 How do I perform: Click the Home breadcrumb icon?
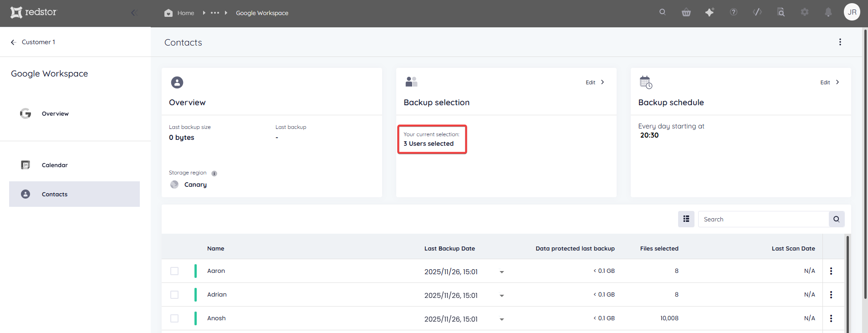[168, 13]
